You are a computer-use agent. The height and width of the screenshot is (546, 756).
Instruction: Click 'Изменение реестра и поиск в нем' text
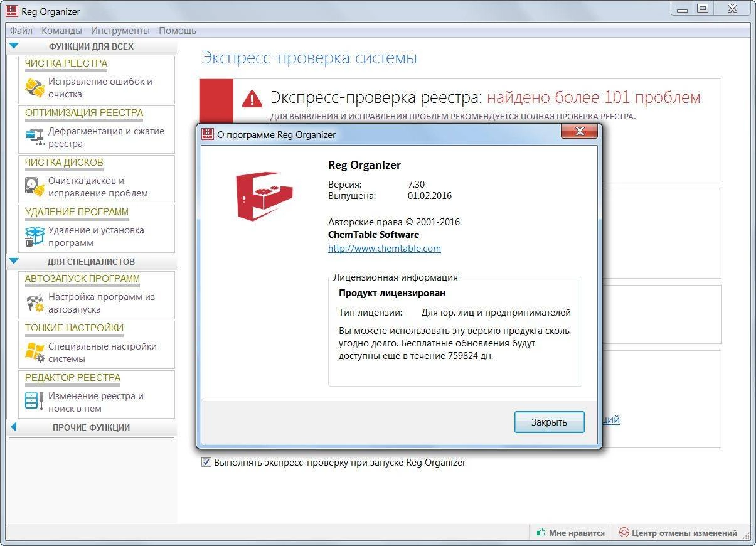pos(96,402)
